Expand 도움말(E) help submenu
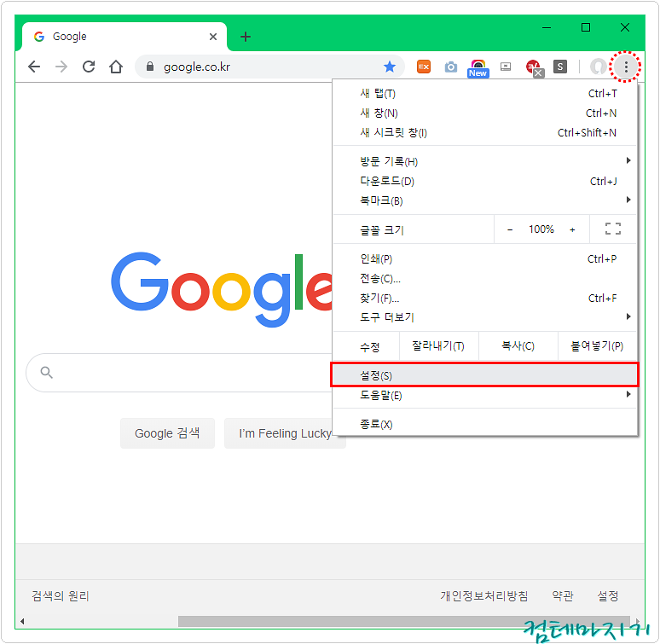 tap(484, 395)
